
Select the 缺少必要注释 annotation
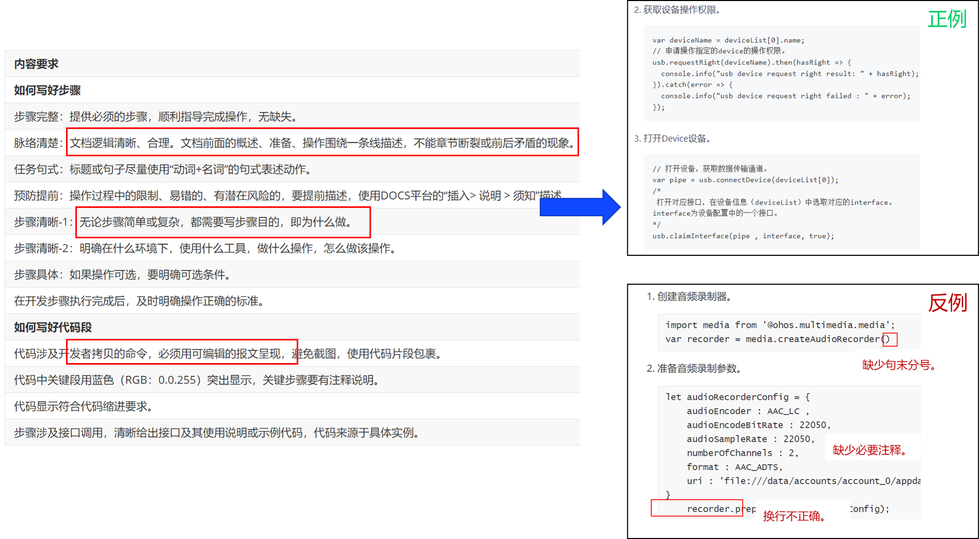(870, 450)
